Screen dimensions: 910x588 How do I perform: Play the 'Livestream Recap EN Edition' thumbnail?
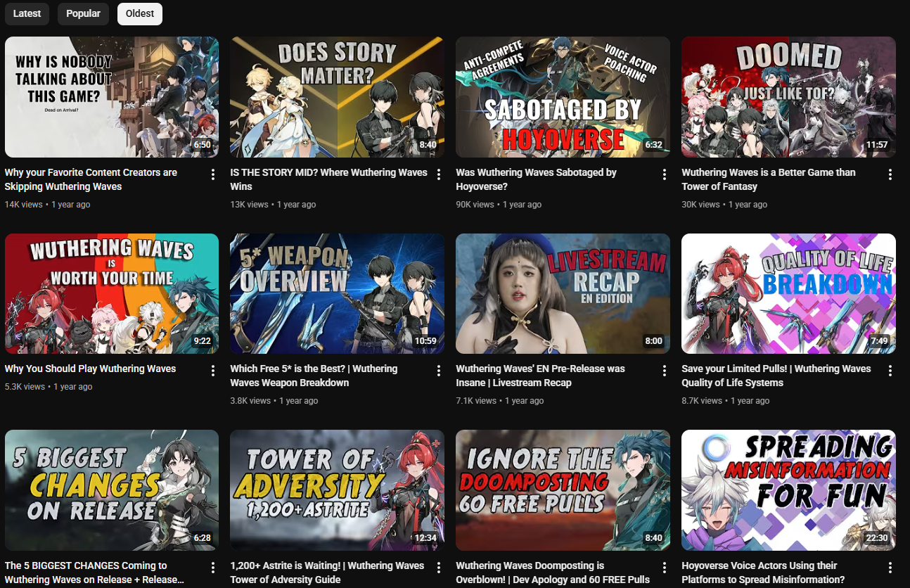click(563, 293)
